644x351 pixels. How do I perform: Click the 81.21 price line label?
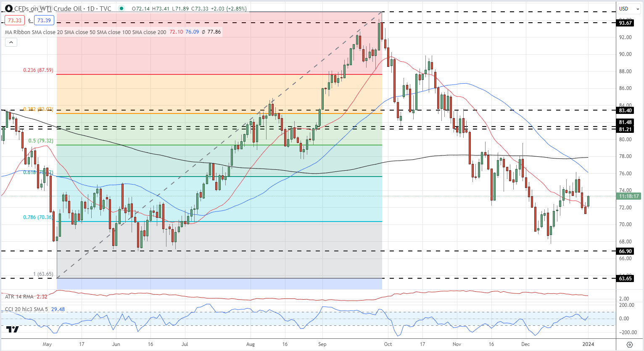[626, 129]
